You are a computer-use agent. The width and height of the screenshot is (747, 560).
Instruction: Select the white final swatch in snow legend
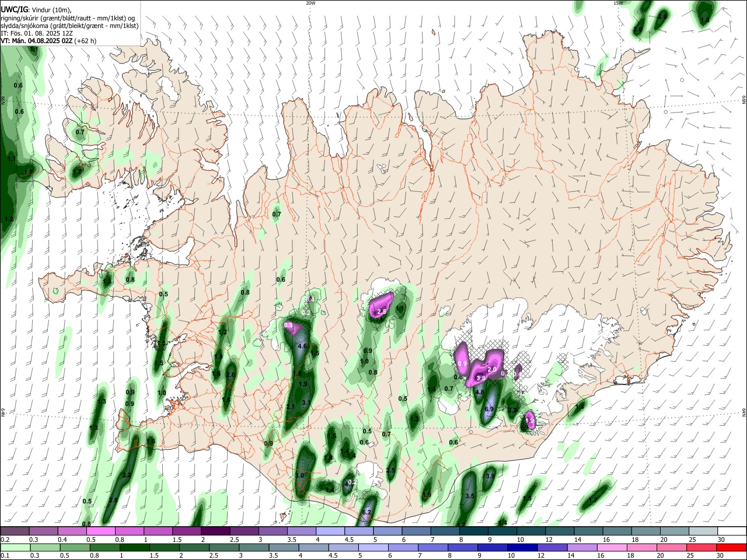[x=731, y=531]
